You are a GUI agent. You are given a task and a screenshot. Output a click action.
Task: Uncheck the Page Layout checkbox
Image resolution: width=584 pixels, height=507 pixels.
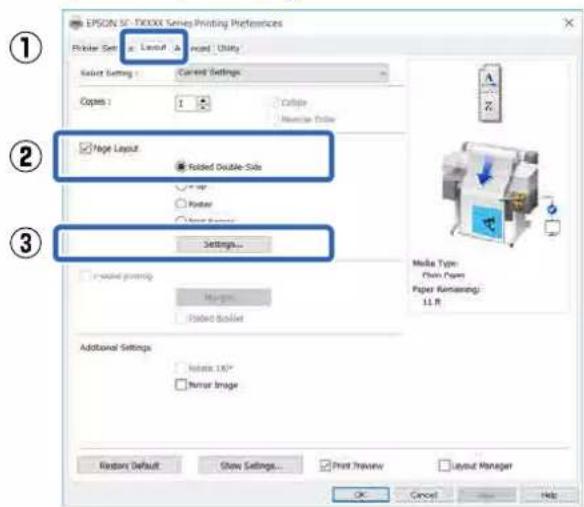85,148
